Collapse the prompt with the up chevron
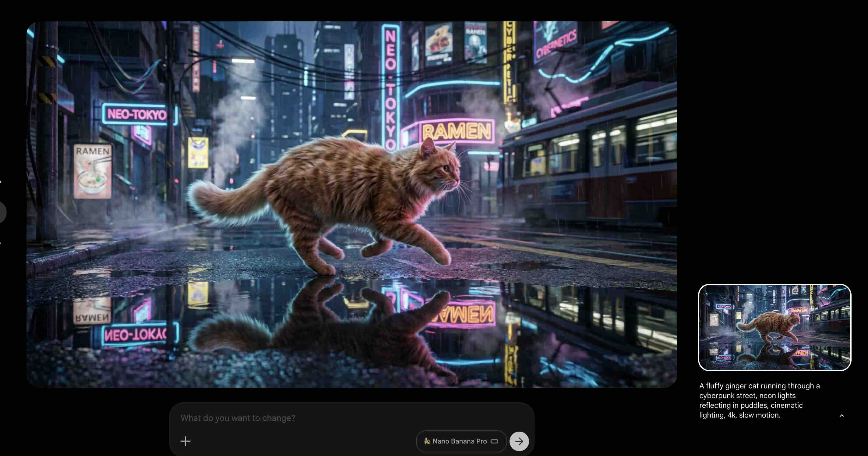The width and height of the screenshot is (868, 456). pyautogui.click(x=842, y=415)
